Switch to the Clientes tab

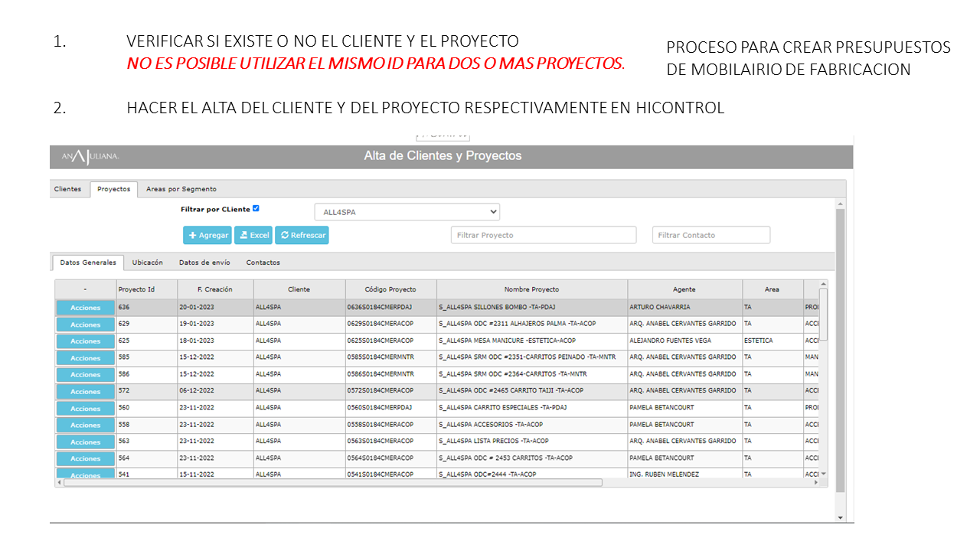point(67,189)
